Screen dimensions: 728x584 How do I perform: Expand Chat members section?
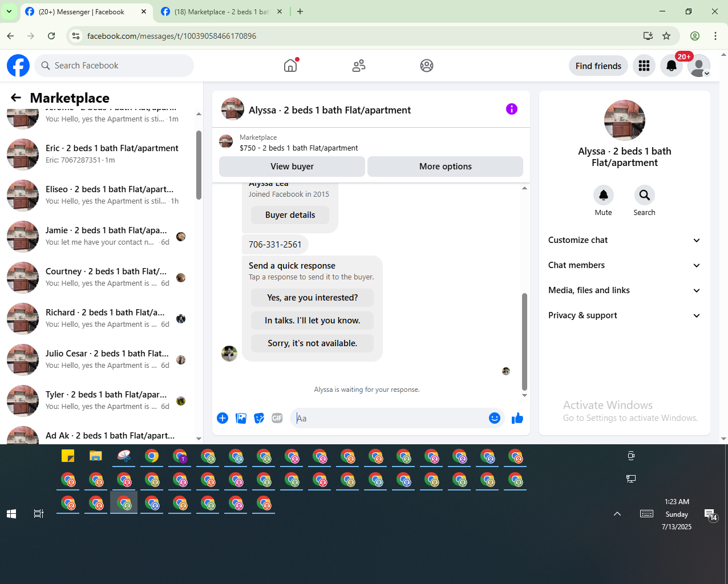(624, 265)
